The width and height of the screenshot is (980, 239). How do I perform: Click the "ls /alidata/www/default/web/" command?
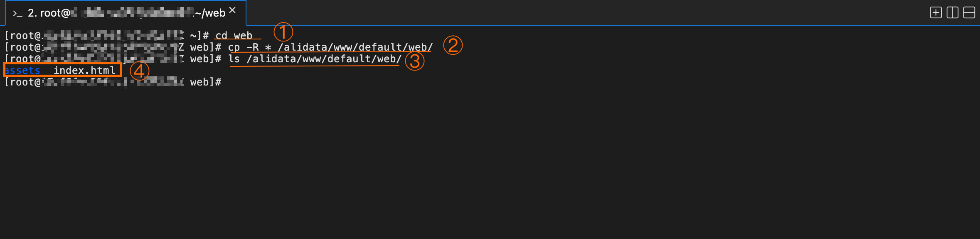click(315, 59)
